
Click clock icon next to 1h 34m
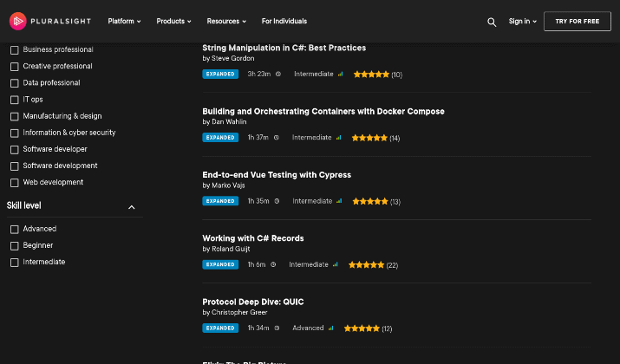pyautogui.click(x=277, y=328)
